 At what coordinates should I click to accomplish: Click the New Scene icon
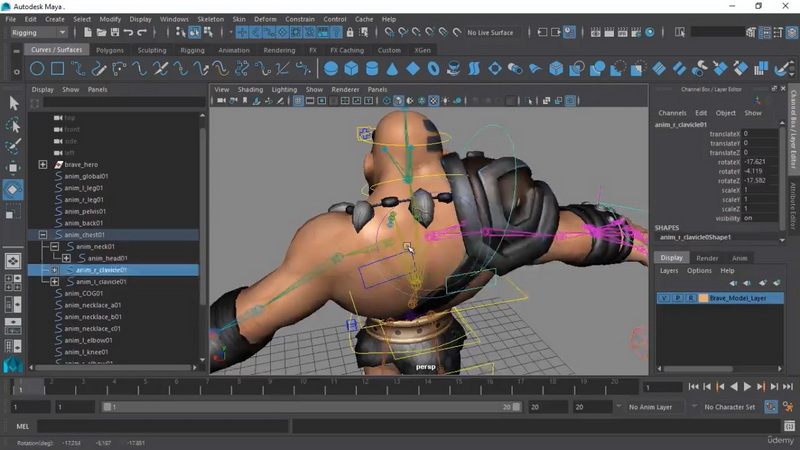tap(88, 32)
